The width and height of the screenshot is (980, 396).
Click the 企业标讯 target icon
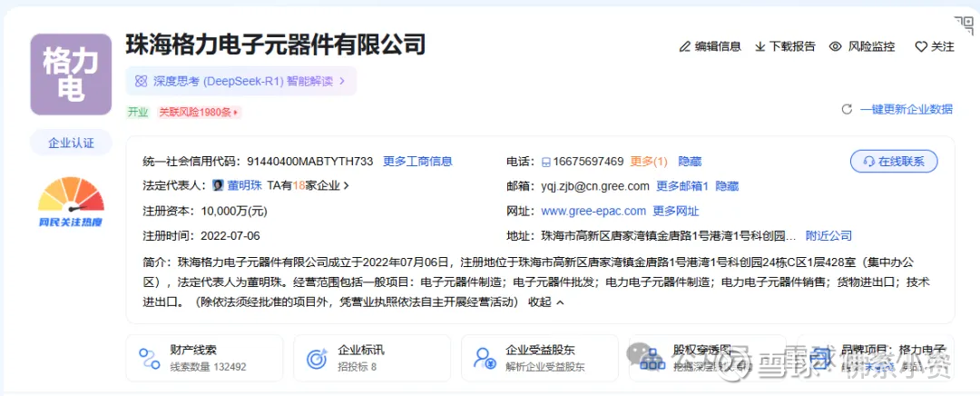pyautogui.click(x=318, y=359)
